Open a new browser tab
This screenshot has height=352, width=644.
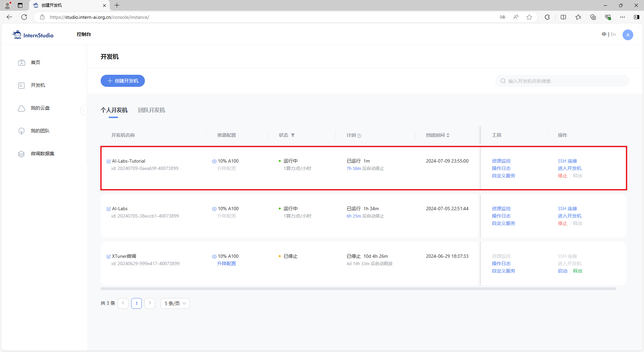[x=117, y=5]
